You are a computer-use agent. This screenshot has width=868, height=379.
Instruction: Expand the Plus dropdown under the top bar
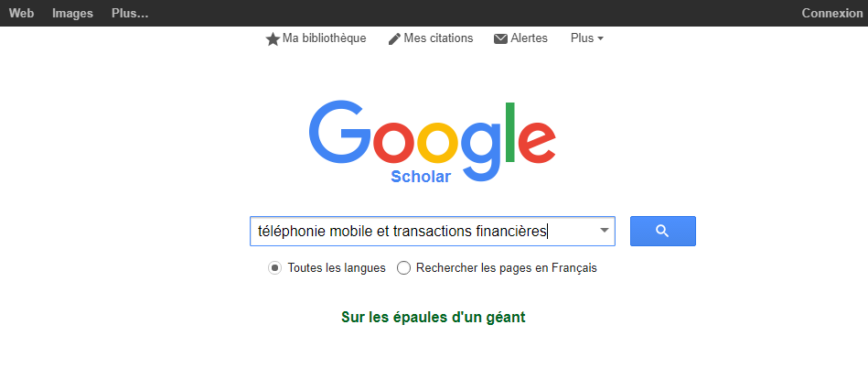pos(586,38)
